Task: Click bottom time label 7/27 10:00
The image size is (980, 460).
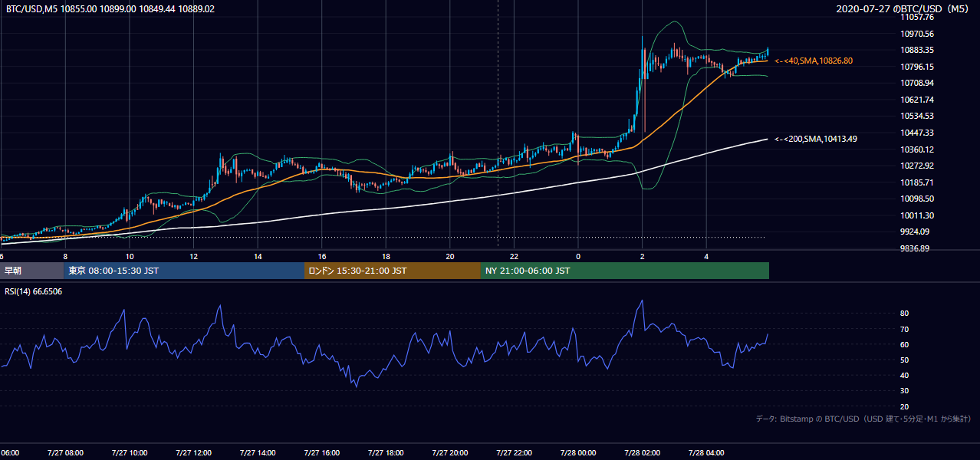Action: tap(129, 453)
